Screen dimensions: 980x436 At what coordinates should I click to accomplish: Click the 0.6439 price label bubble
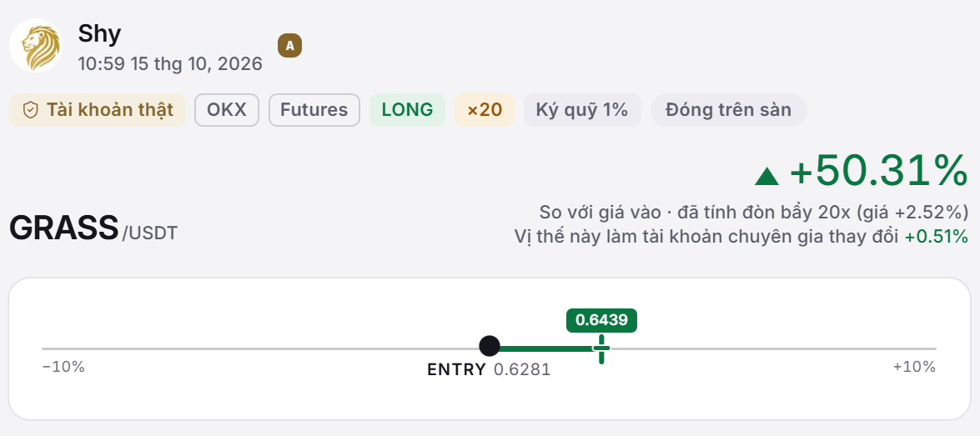pos(601,320)
